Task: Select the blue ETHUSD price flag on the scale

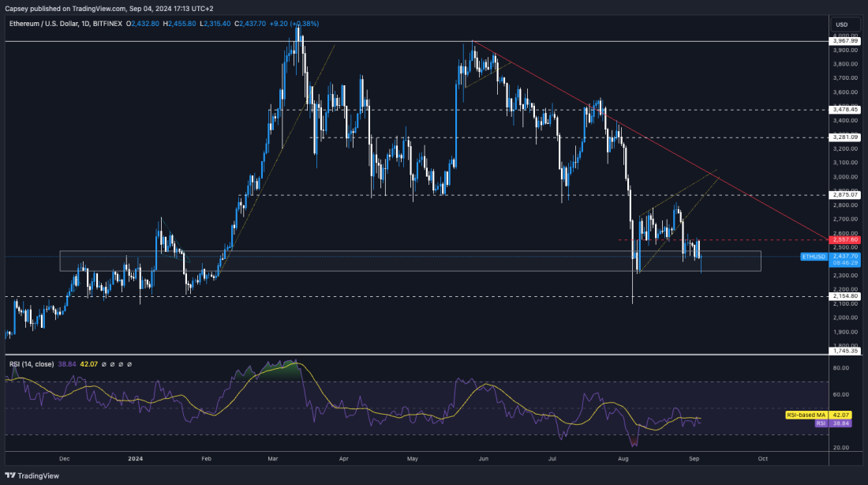Action: 814,257
